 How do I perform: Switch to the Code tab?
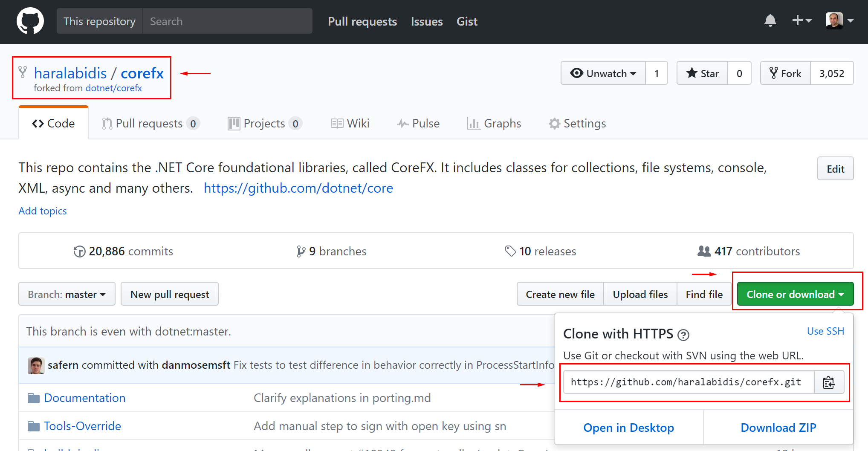coord(53,123)
